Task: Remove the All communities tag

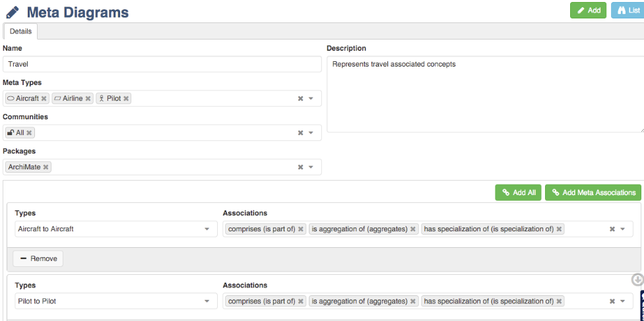Action: (x=30, y=132)
